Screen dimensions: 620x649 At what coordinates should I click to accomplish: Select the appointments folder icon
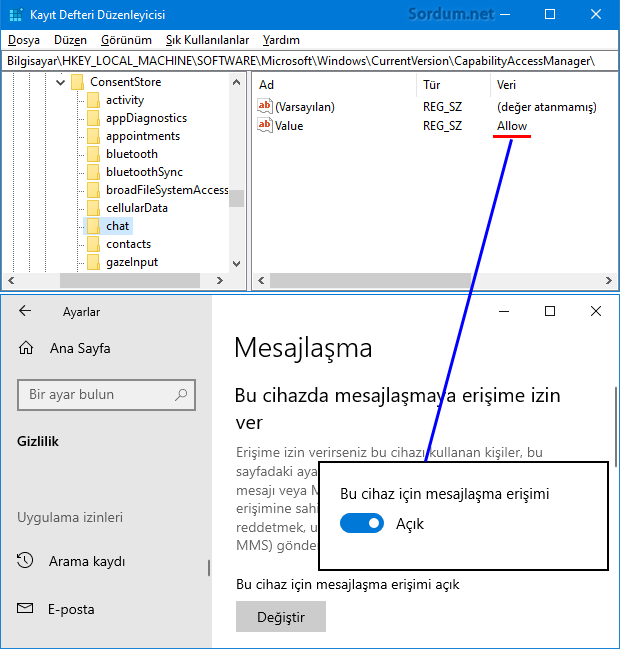[x=93, y=136]
